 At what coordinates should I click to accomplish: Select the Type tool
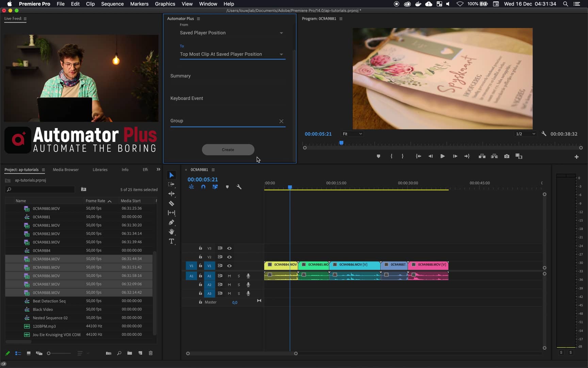click(x=171, y=241)
